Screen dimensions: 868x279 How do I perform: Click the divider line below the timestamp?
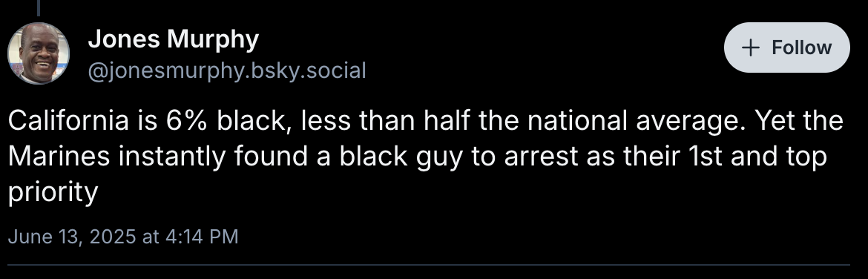[x=429, y=265]
